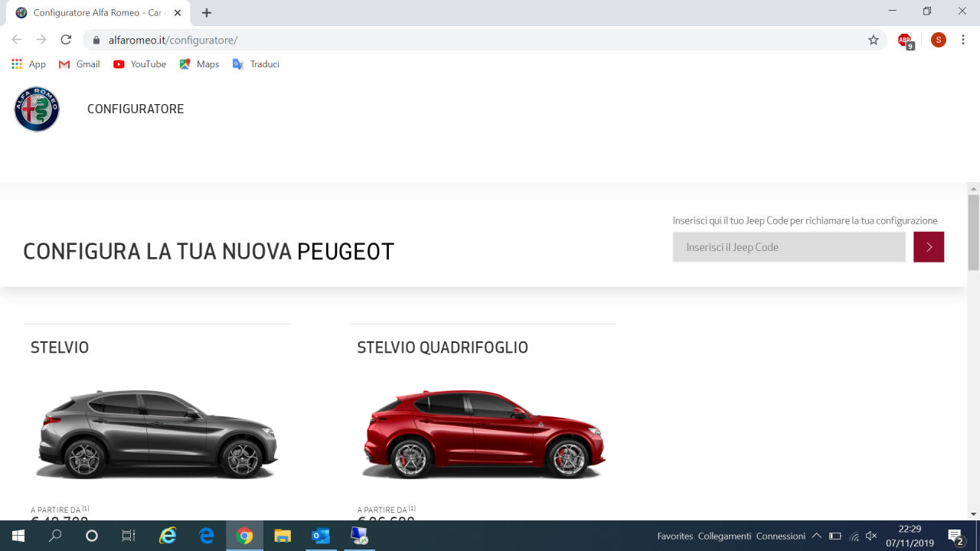Click the muted volume icon
980x551 pixels.
[871, 536]
